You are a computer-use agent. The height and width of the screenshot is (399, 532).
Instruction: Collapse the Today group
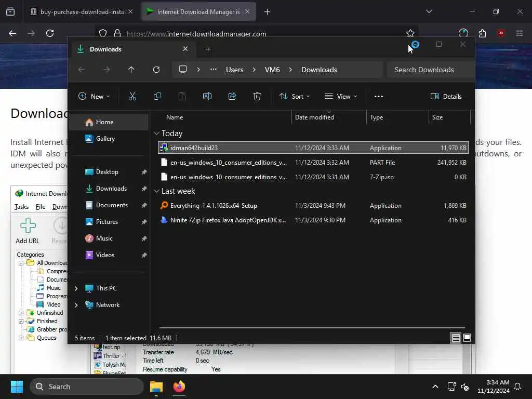click(x=156, y=134)
